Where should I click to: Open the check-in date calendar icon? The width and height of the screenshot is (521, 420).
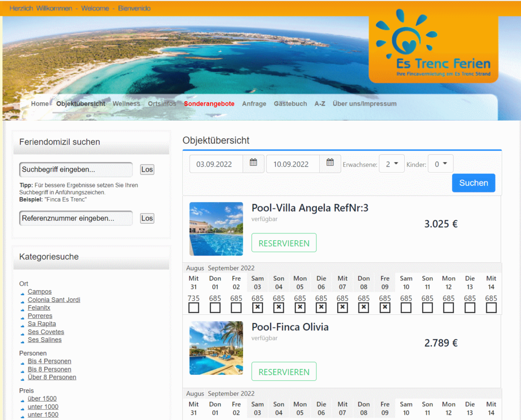click(253, 163)
